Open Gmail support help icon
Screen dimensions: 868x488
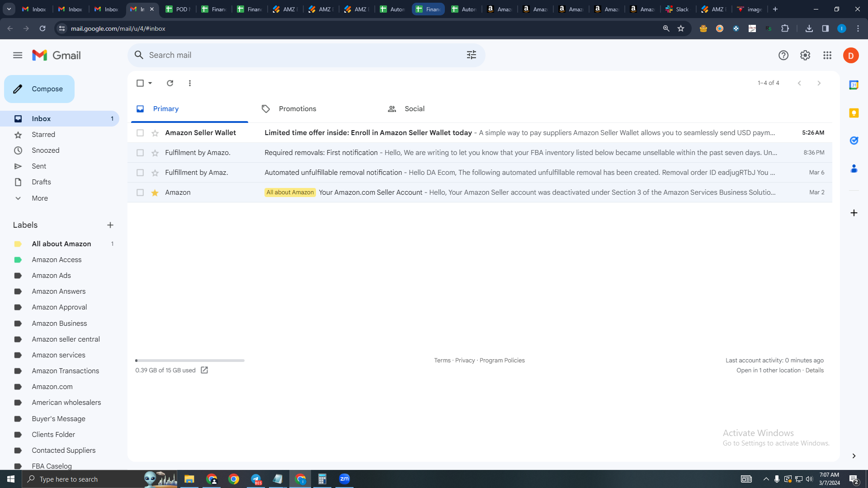[783, 55]
